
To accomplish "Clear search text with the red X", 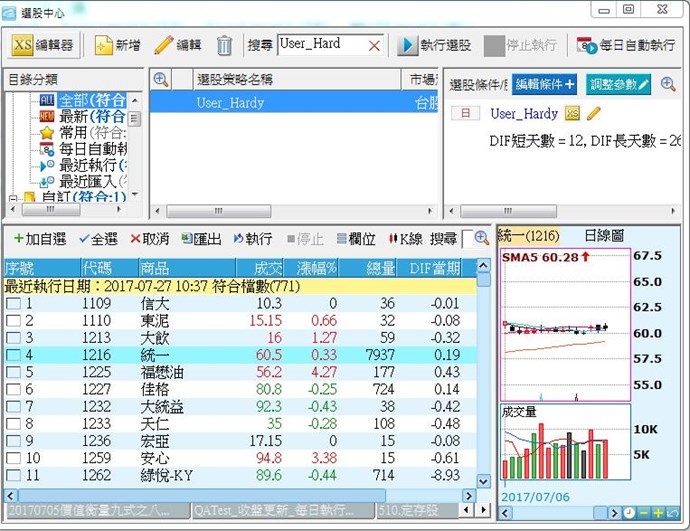I will 374,45.
